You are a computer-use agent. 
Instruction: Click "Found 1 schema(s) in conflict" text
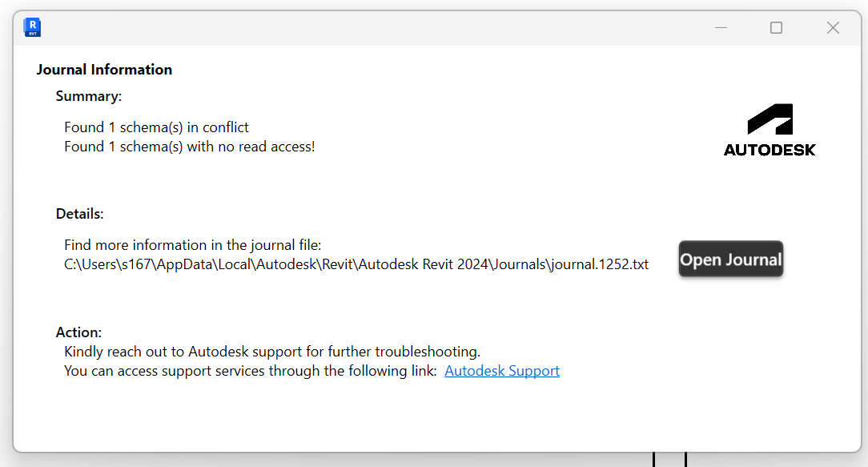[x=156, y=127]
